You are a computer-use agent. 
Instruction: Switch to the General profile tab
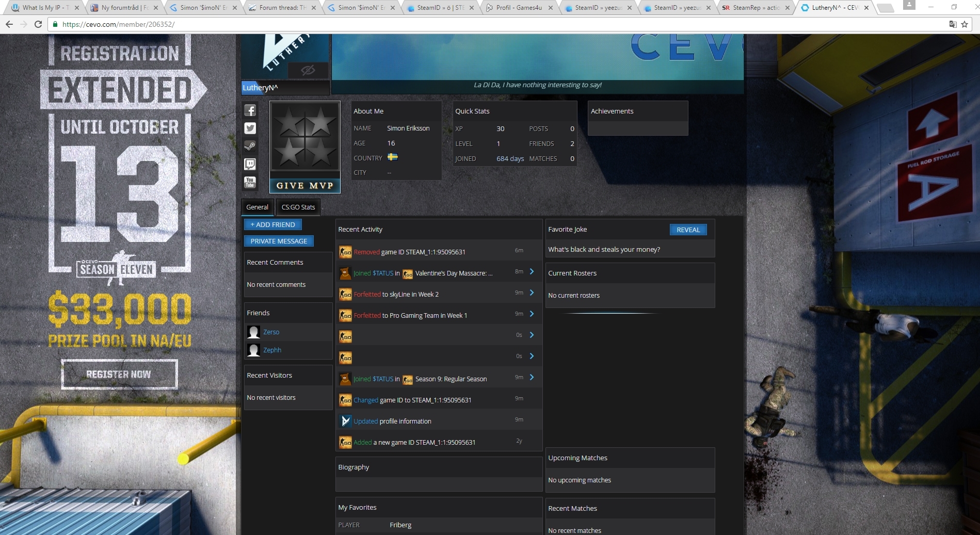pyautogui.click(x=257, y=207)
